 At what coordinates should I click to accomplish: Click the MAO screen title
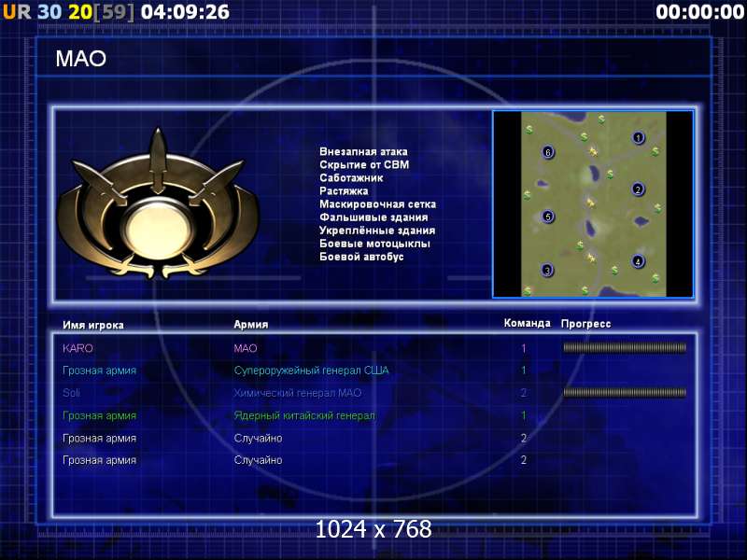(x=81, y=59)
